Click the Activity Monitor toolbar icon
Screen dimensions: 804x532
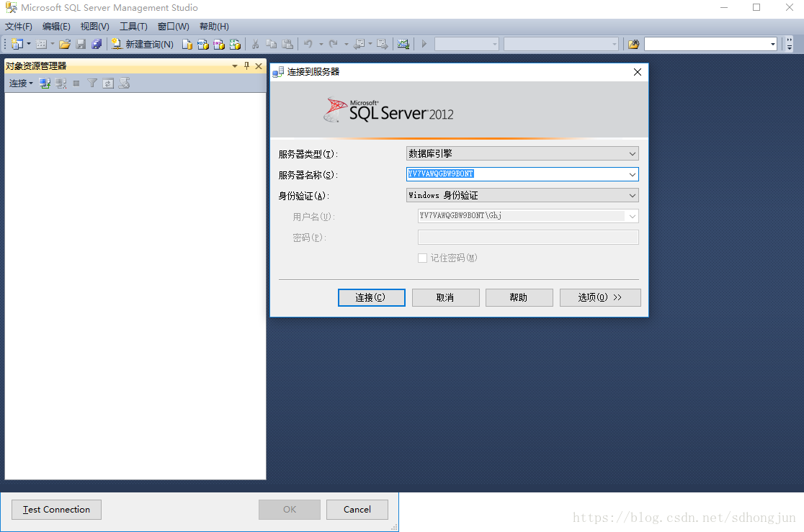click(x=403, y=44)
